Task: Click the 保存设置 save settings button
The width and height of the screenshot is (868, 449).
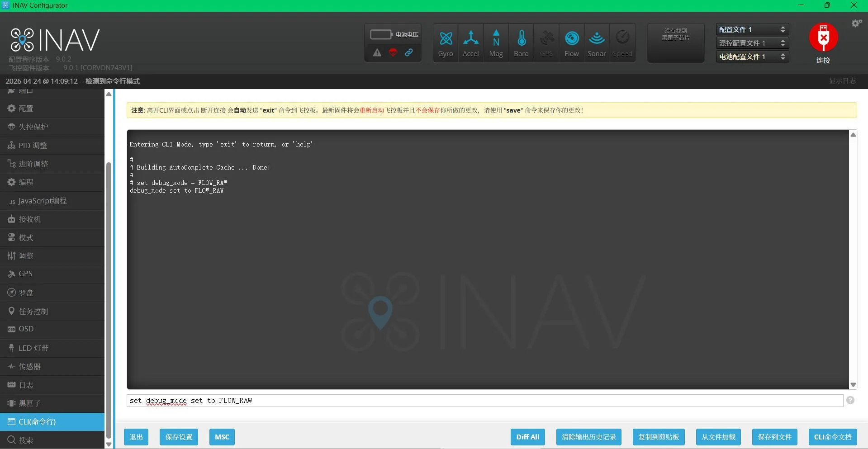Action: click(x=179, y=437)
